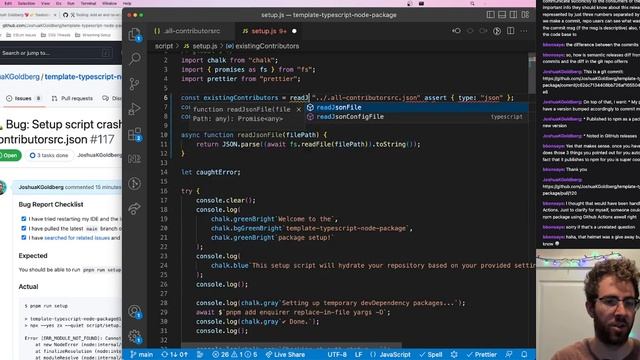Viewport: 640px width, 360px height.
Task: Click the GitHub search or jump to field
Action: coord(56,53)
